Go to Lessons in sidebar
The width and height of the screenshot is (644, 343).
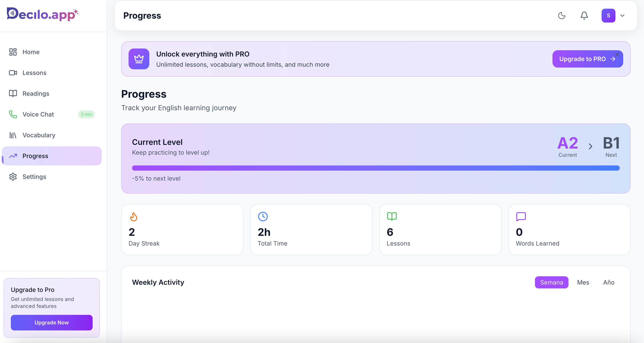pos(34,73)
